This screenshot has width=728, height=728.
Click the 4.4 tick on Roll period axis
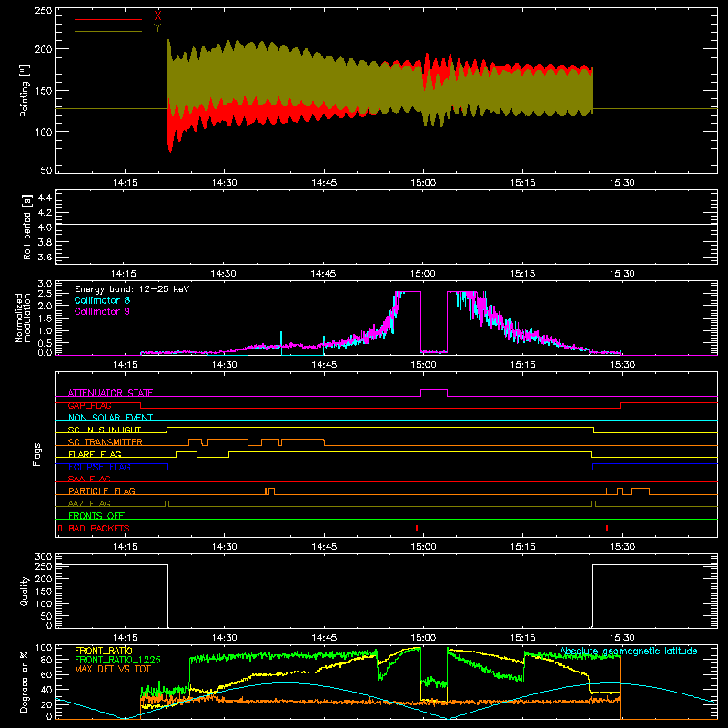[45, 197]
